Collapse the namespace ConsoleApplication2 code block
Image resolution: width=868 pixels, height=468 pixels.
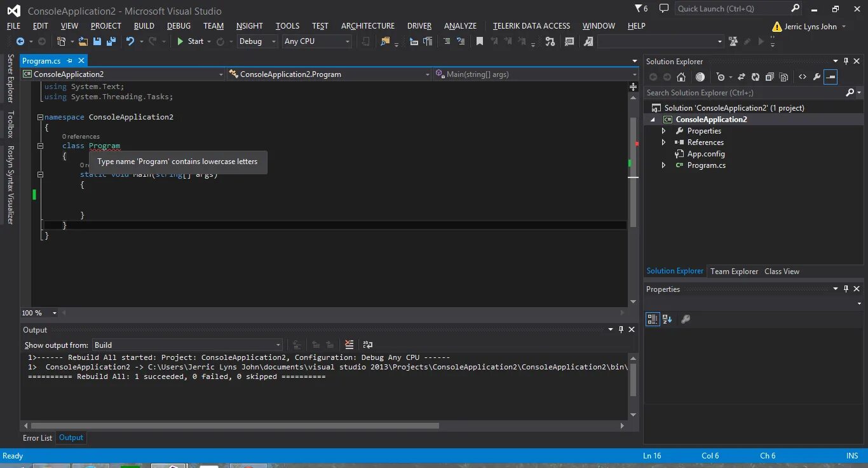coord(40,118)
